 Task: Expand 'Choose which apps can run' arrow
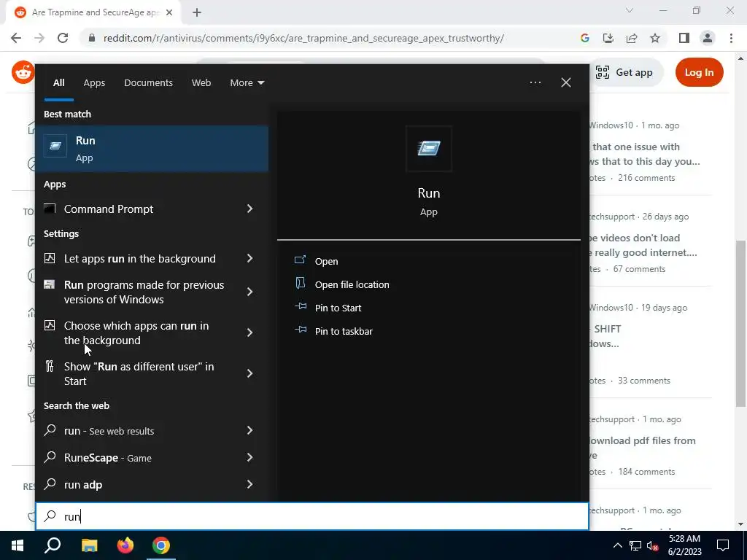249,332
